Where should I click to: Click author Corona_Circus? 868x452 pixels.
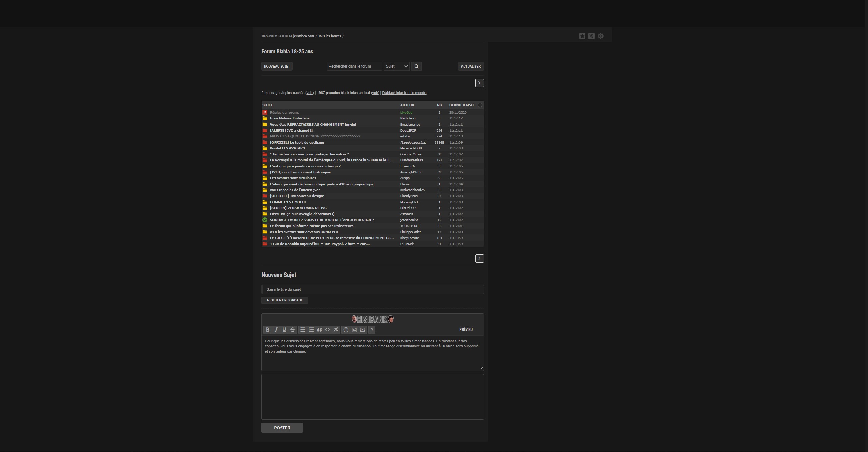411,154
